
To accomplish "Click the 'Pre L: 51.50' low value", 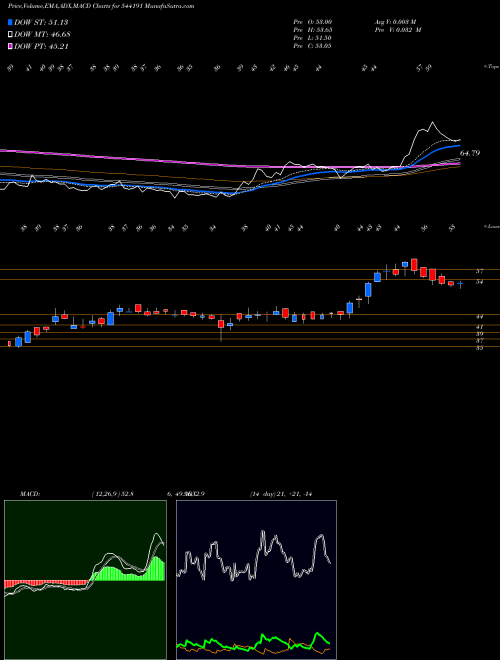I will click(x=313, y=38).
